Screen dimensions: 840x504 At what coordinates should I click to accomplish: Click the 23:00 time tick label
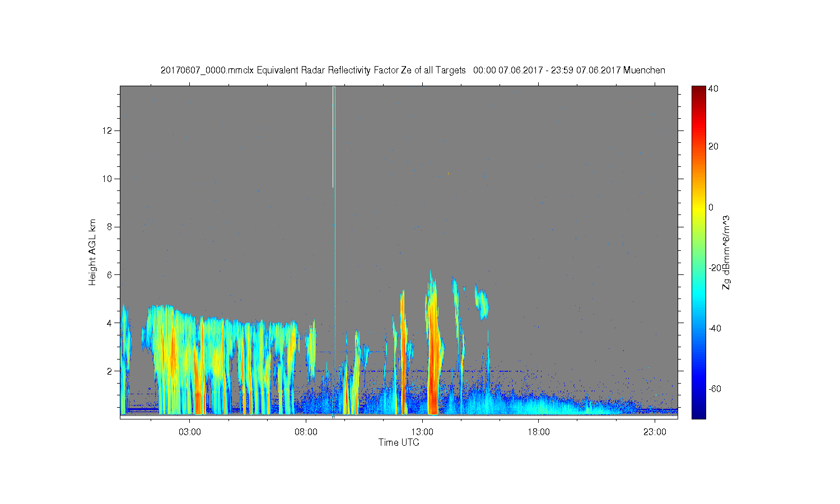point(655,432)
